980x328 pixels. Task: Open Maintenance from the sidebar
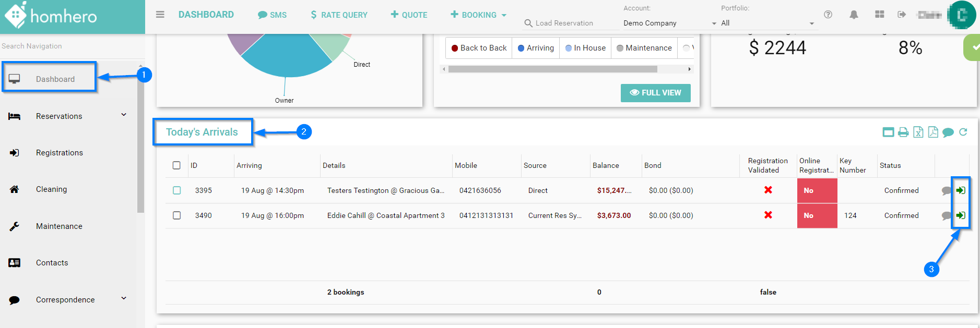point(59,226)
